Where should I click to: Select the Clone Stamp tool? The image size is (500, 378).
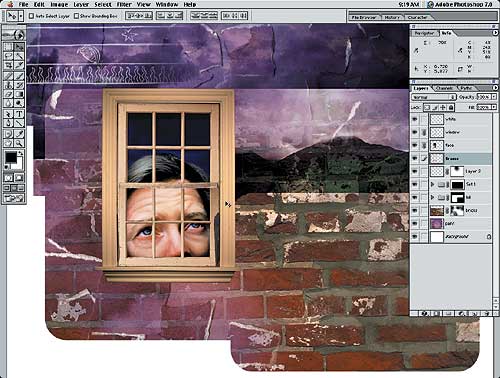click(x=9, y=85)
